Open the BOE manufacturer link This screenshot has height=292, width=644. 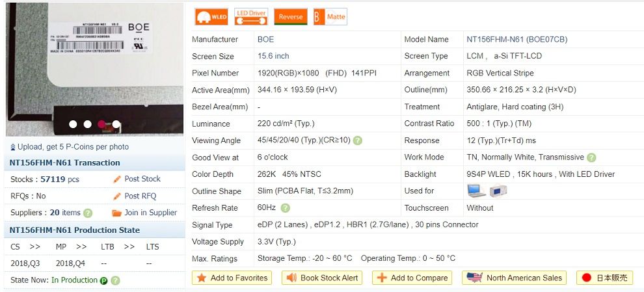click(x=266, y=40)
